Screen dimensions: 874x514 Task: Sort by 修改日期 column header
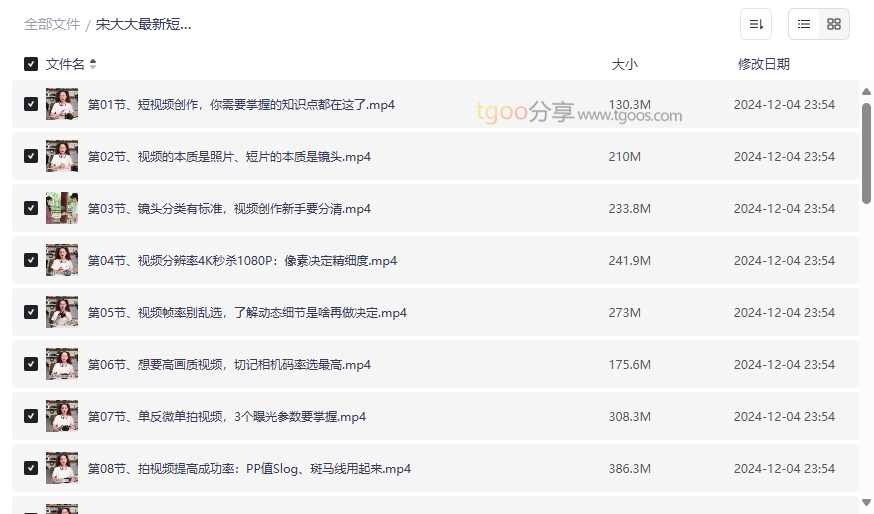pyautogui.click(x=763, y=64)
